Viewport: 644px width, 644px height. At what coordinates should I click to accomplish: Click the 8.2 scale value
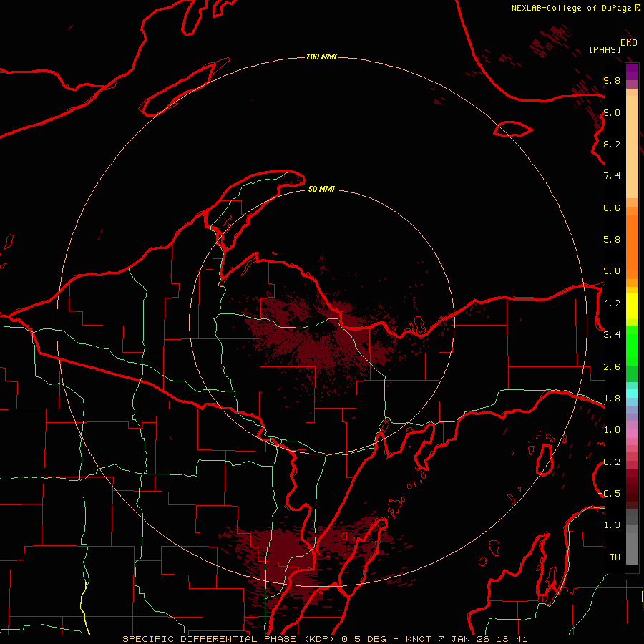612,144
